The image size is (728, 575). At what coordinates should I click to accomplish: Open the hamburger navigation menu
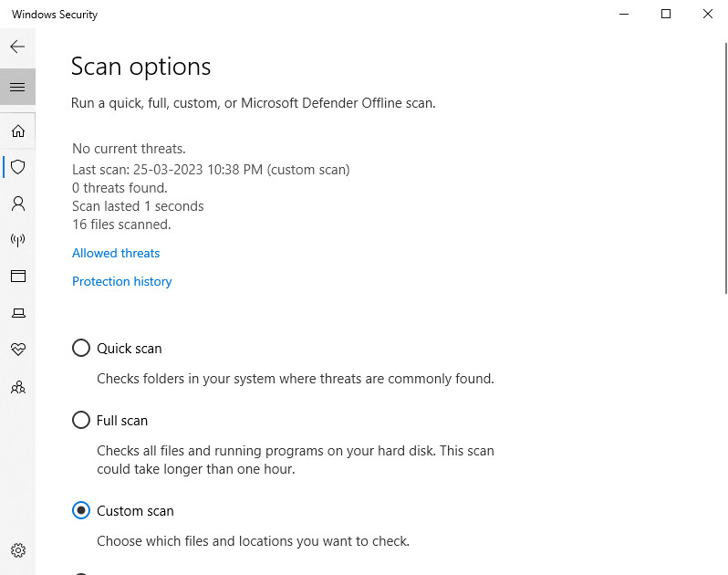click(17, 87)
